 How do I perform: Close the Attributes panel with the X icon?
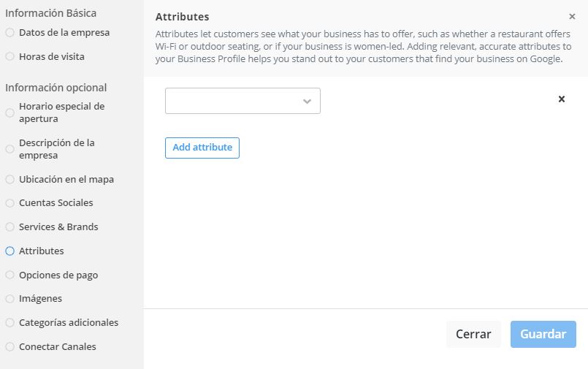[x=572, y=16]
